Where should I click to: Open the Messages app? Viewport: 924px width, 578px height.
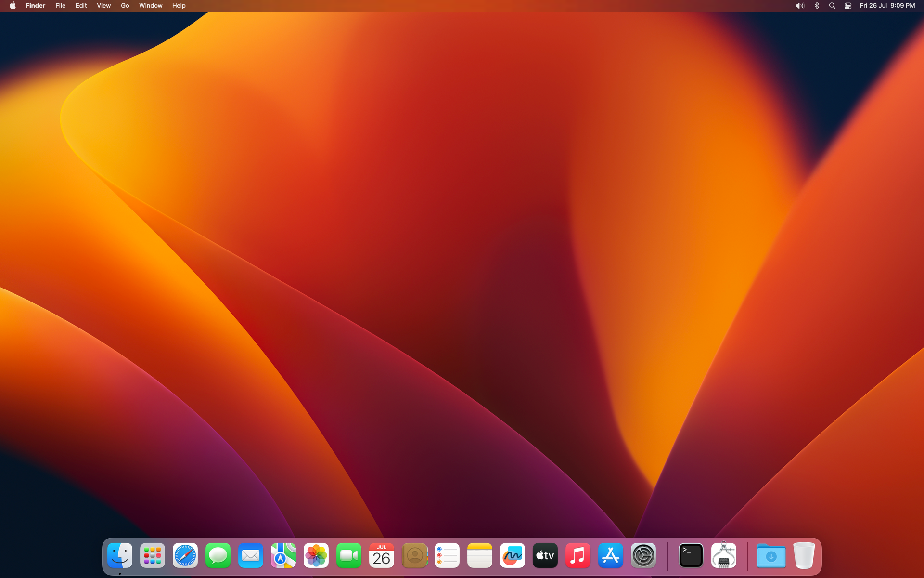pos(218,556)
